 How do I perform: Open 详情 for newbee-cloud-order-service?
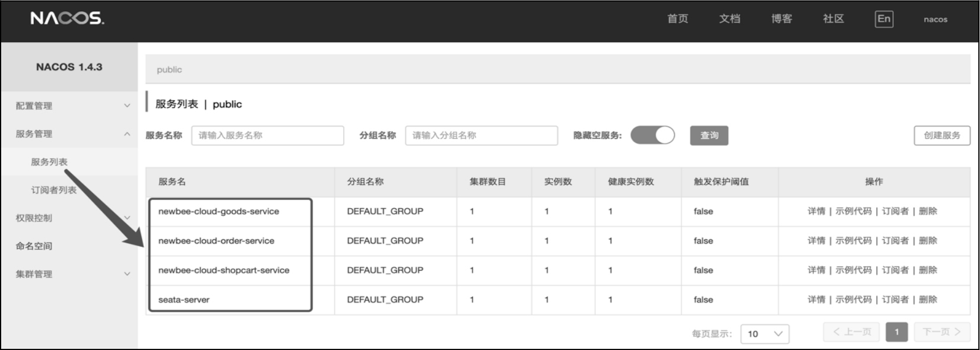tap(816, 241)
